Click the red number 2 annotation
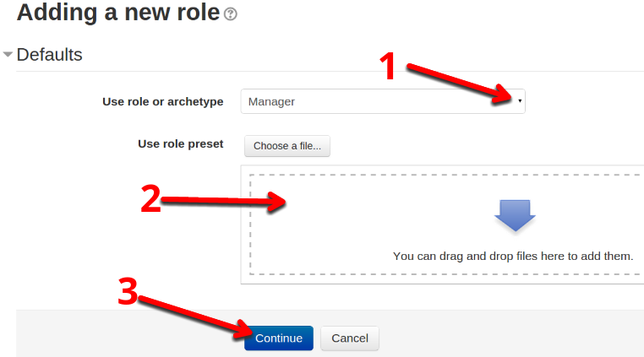This screenshot has height=357, width=644. click(x=150, y=199)
